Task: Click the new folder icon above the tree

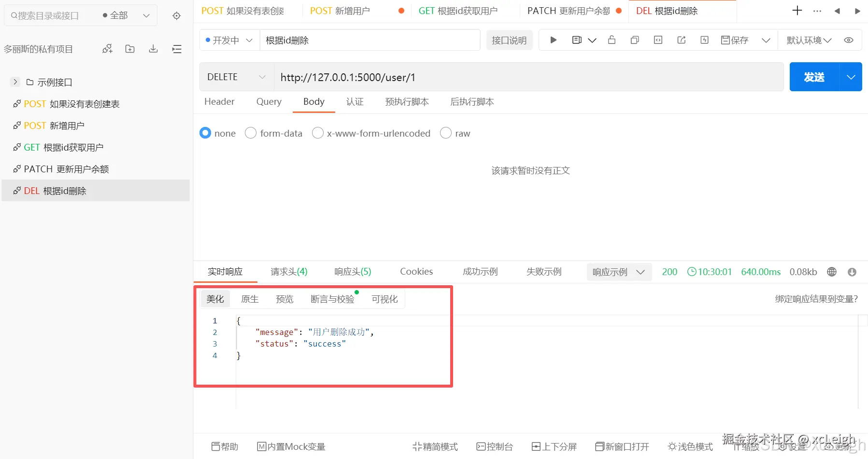Action: coord(129,48)
